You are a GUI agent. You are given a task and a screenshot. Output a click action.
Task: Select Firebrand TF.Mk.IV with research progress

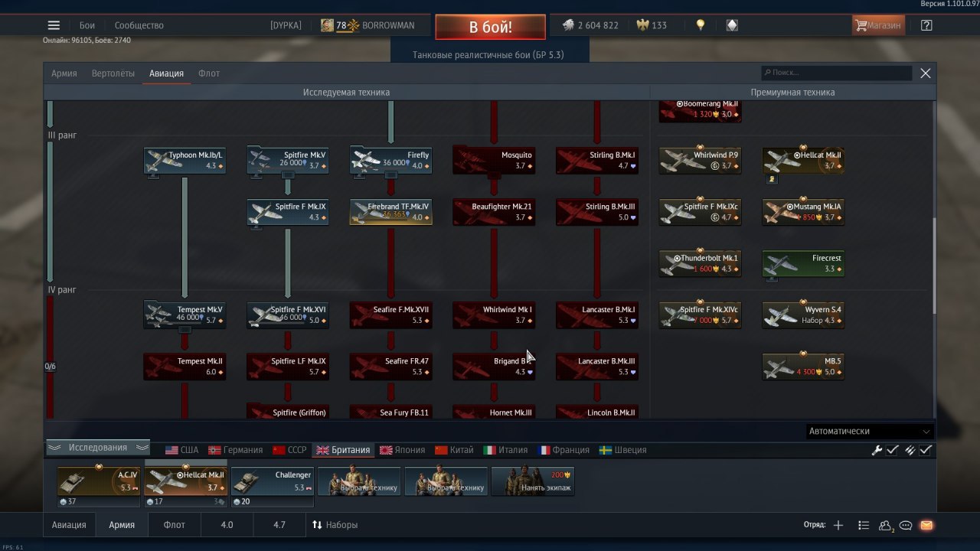[x=390, y=212]
